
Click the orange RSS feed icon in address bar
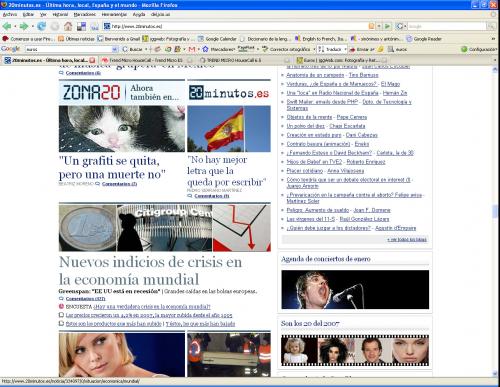coord(371,26)
